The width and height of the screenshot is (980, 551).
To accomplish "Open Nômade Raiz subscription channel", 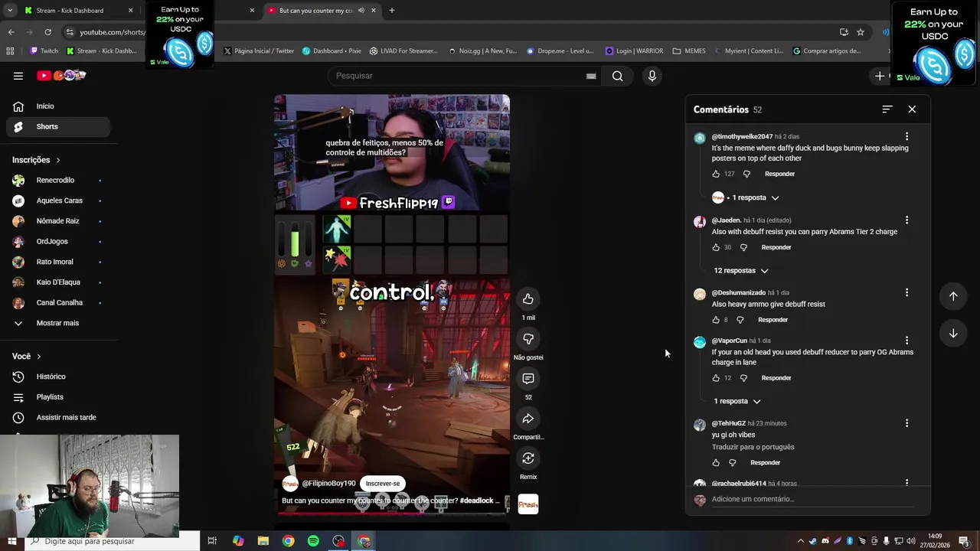I will point(57,221).
